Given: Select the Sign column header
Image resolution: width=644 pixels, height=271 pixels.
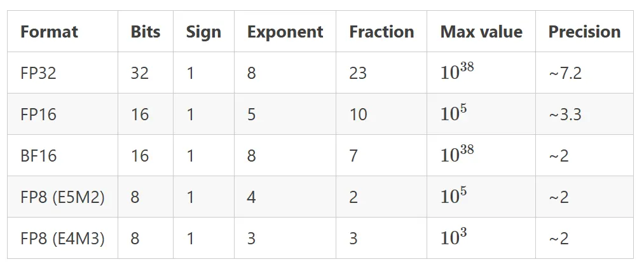Looking at the screenshot, I should pyautogui.click(x=203, y=32).
